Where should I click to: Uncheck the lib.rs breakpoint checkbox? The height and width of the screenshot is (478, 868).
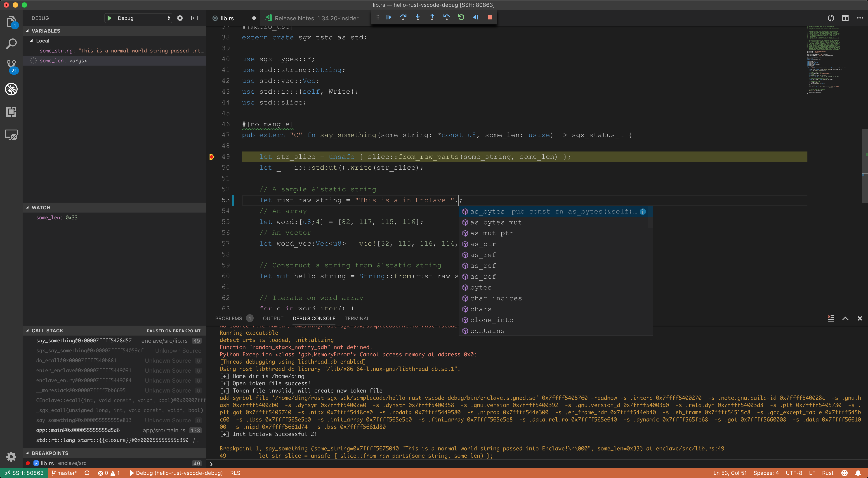coord(36,463)
